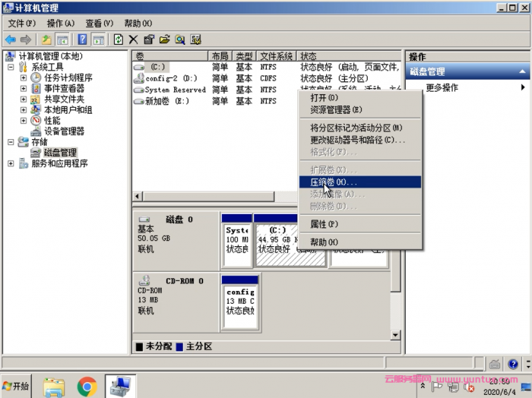532x398 pixels.
Task: Select 压缩卷 in the context menu
Action: click(333, 182)
